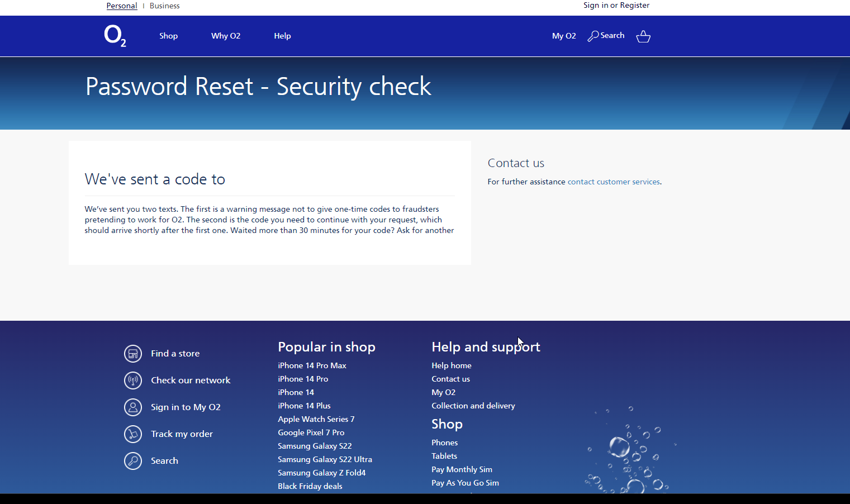Click the Find a store icon
This screenshot has width=850, height=504.
tap(133, 353)
